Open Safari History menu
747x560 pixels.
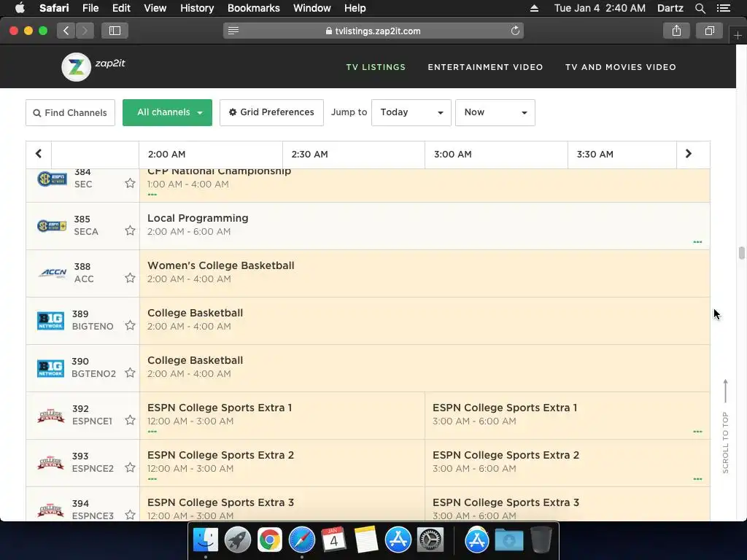[x=197, y=8]
